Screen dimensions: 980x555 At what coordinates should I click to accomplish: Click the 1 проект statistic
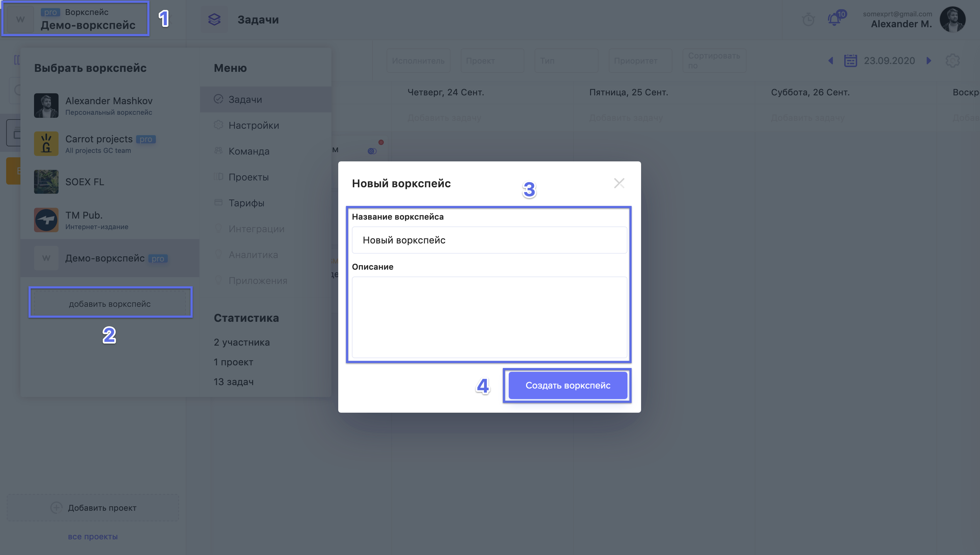(x=233, y=362)
